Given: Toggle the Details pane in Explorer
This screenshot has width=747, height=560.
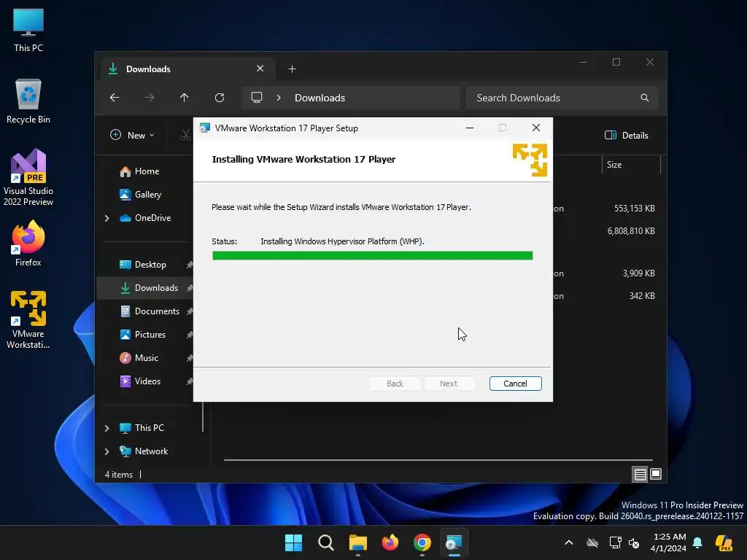Looking at the screenshot, I should tap(626, 135).
